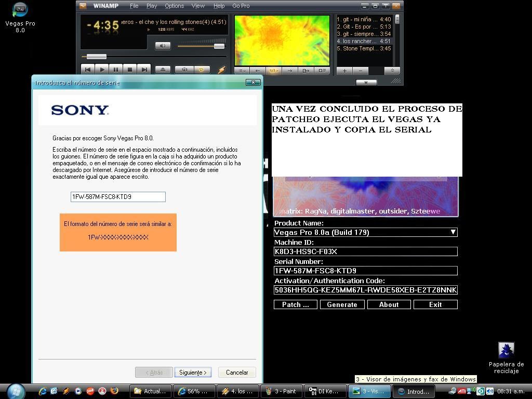Launch Firefox from quick launch
Screen dimensions: 532x399
click(114, 391)
